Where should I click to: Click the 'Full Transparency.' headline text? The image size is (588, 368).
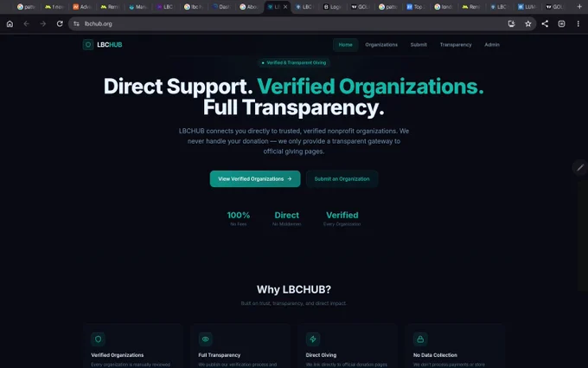(x=294, y=107)
